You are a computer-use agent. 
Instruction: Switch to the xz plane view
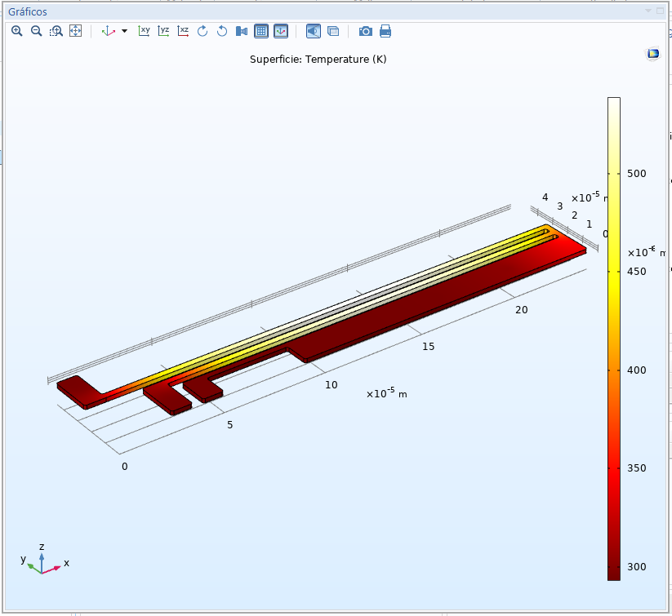tap(184, 31)
